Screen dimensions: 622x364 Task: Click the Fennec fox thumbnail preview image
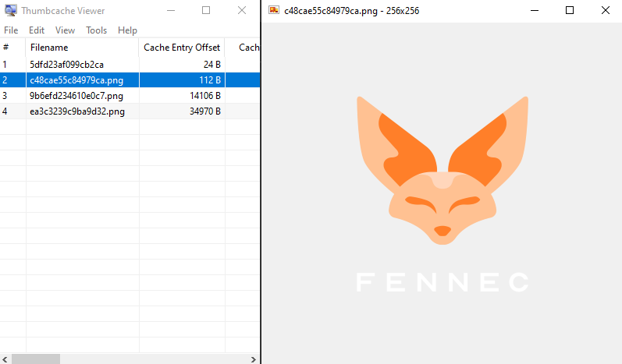pyautogui.click(x=443, y=194)
